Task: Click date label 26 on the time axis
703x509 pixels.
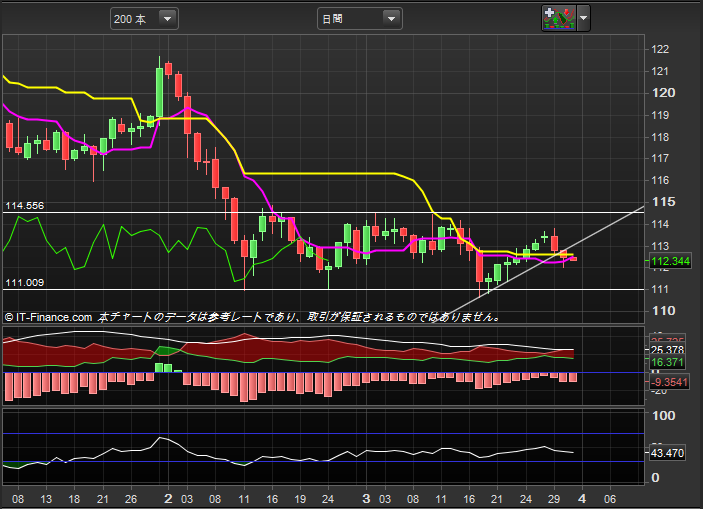Action: (131, 499)
